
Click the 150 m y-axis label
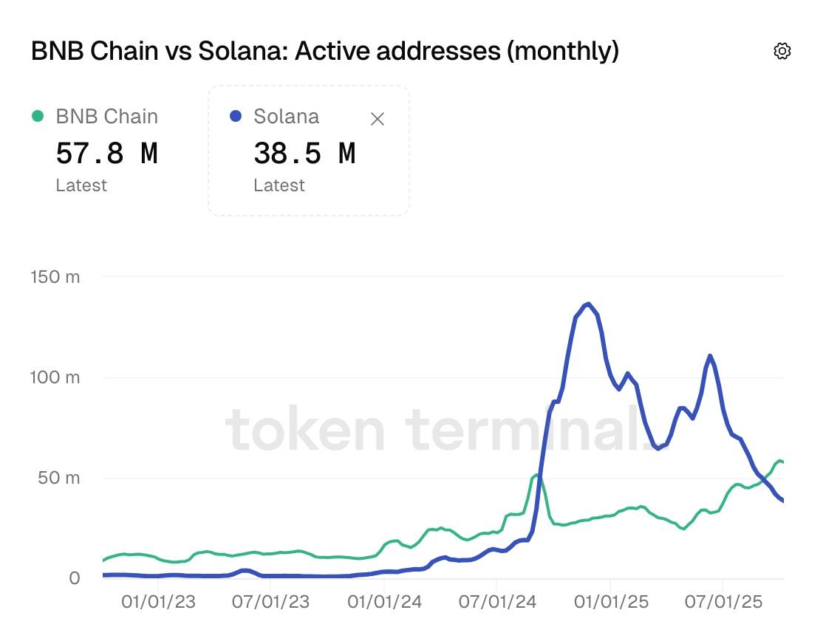click(x=55, y=277)
